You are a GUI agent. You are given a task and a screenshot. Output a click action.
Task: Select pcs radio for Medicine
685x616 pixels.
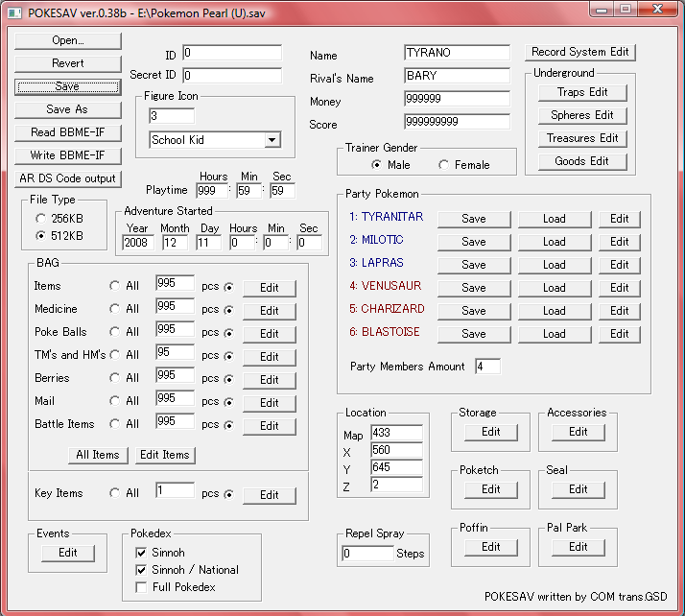[228, 310]
